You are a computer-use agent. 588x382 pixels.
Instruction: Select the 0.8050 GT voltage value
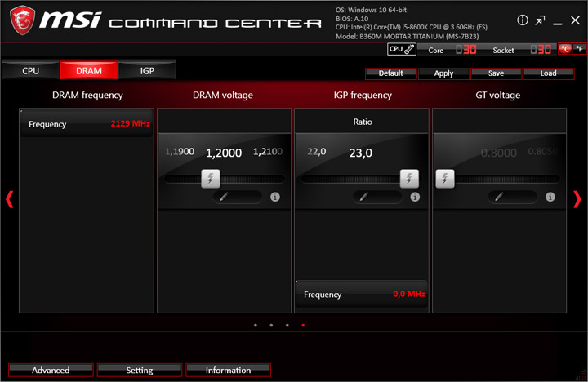(543, 152)
